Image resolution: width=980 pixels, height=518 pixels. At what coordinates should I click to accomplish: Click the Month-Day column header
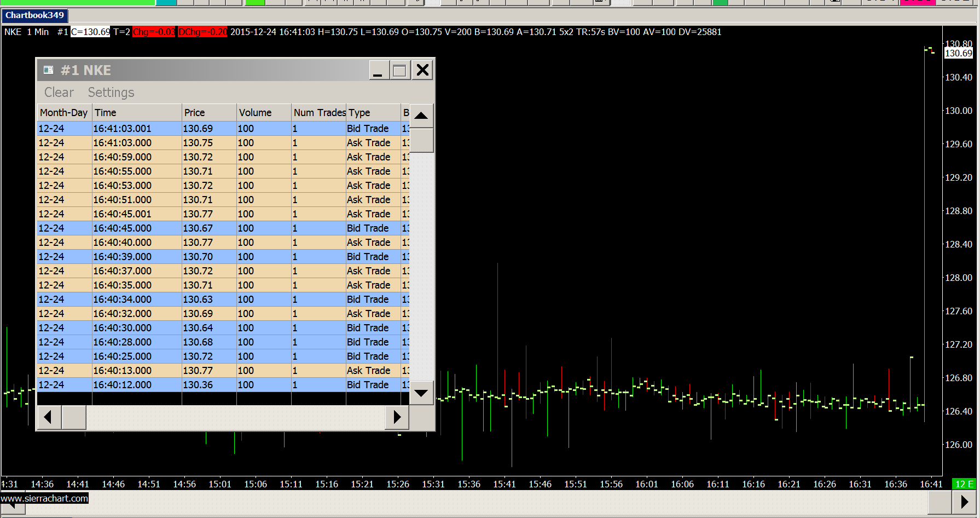pyautogui.click(x=65, y=112)
